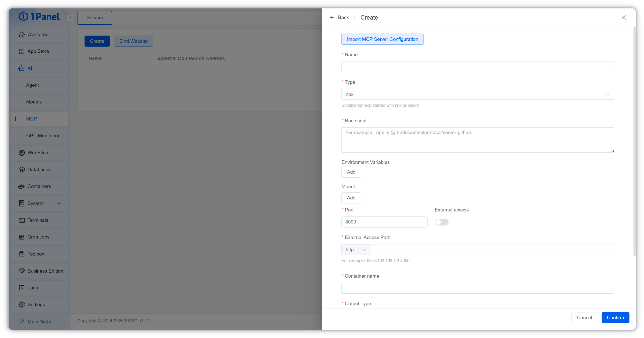
Task: Click the Confirm button
Action: [615, 317]
